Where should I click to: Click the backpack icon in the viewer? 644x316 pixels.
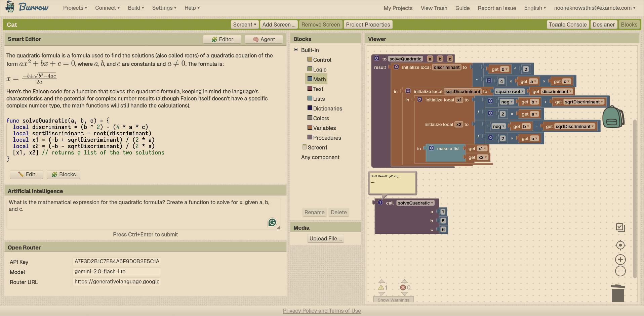(613, 117)
